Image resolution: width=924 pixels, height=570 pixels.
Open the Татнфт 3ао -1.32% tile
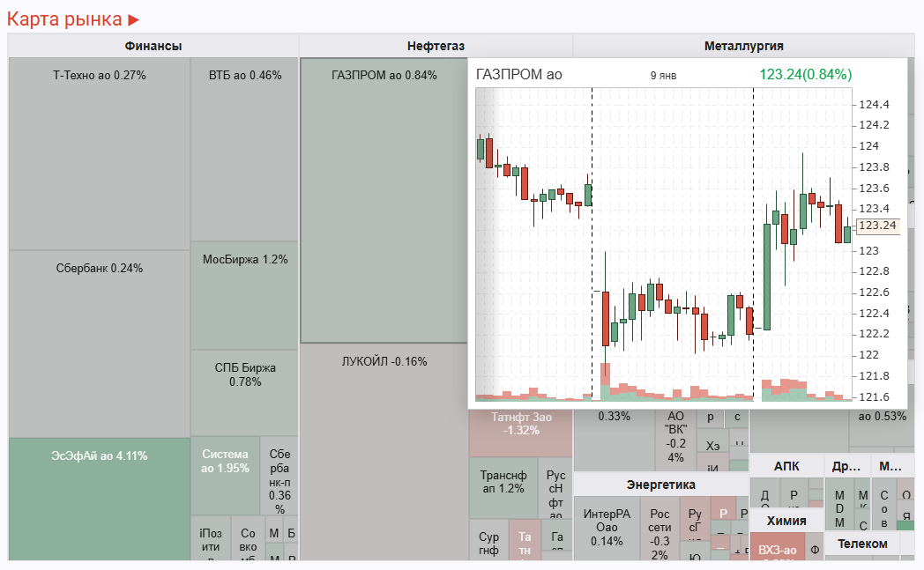[520, 434]
